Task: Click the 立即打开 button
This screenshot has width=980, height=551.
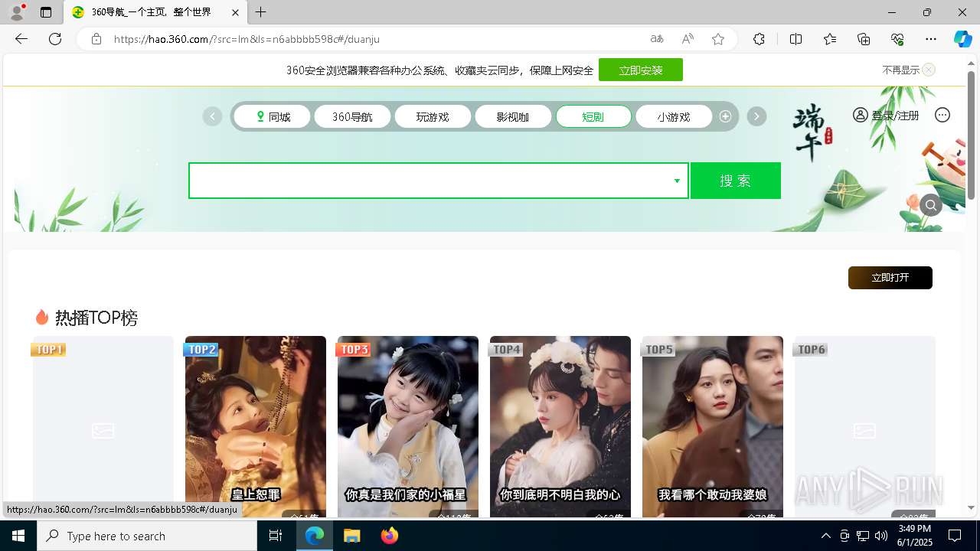Action: pos(890,278)
